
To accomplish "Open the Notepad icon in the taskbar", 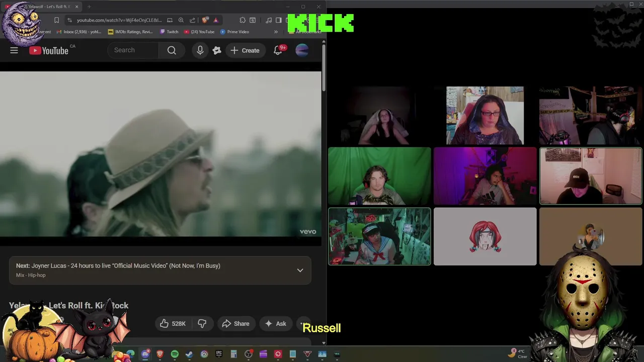I will click(x=292, y=354).
